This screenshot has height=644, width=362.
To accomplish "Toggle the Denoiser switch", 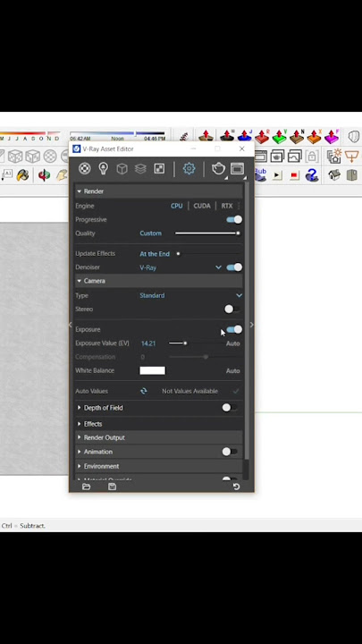I will click(x=234, y=267).
